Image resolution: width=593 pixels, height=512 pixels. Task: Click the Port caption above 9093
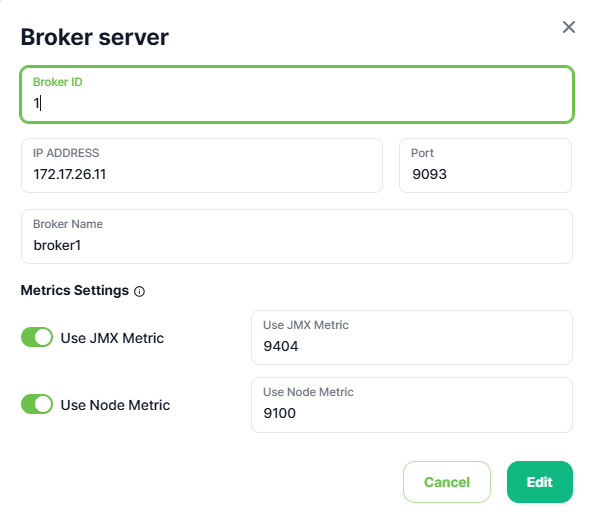[422, 153]
